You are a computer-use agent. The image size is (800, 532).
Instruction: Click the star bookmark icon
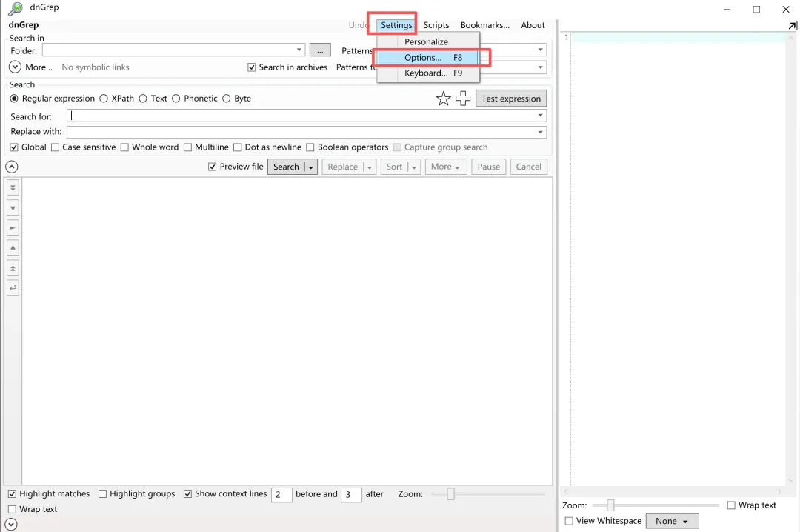click(x=444, y=99)
